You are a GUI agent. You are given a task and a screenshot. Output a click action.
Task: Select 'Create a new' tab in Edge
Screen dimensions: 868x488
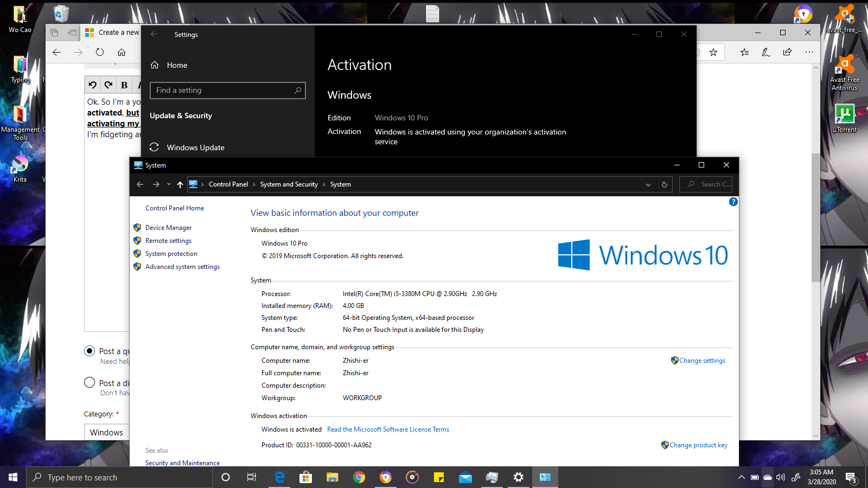(111, 33)
